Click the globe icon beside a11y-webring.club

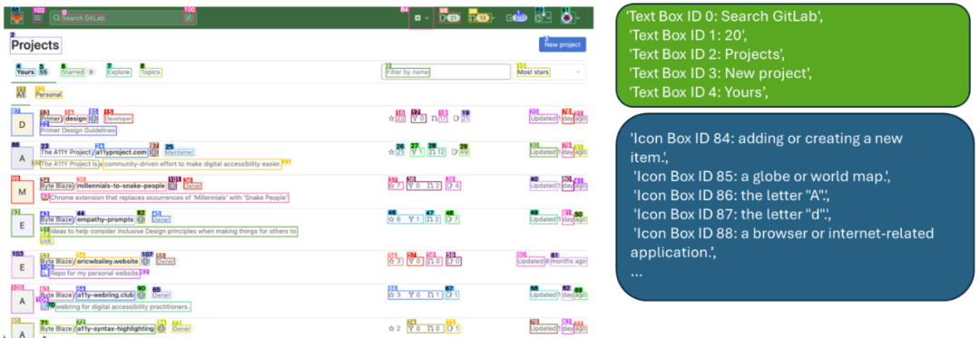tap(142, 295)
